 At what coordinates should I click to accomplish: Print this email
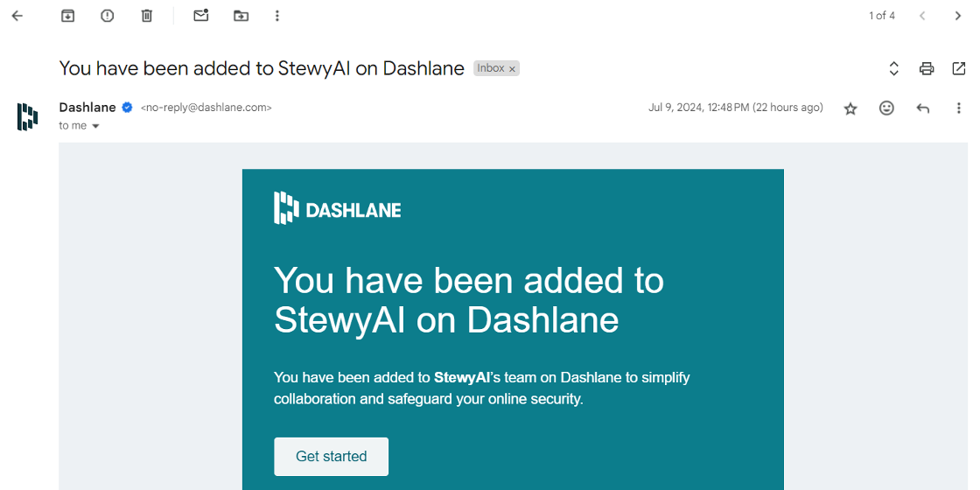point(927,69)
